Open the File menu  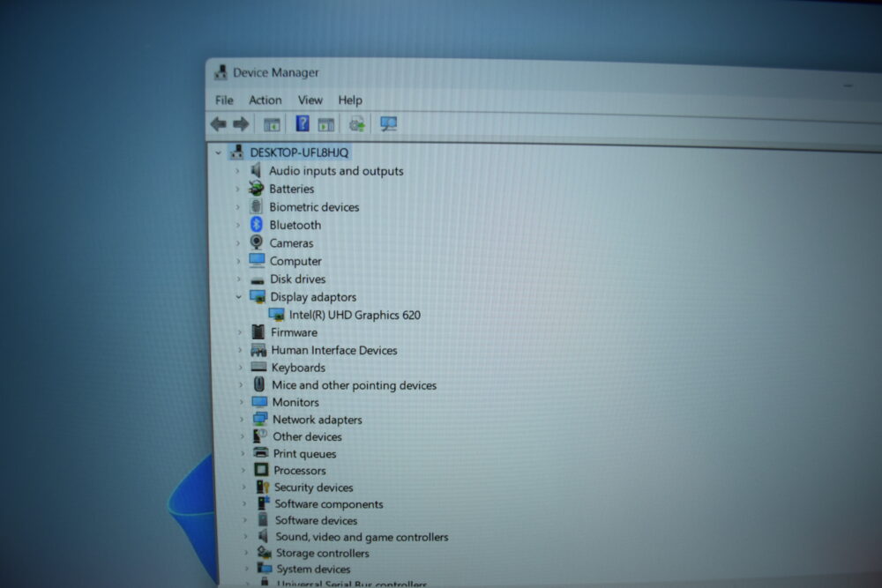[224, 100]
